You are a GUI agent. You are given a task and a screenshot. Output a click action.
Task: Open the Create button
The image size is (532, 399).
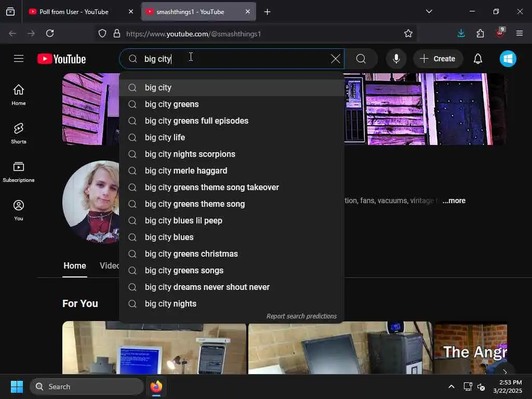point(437,59)
